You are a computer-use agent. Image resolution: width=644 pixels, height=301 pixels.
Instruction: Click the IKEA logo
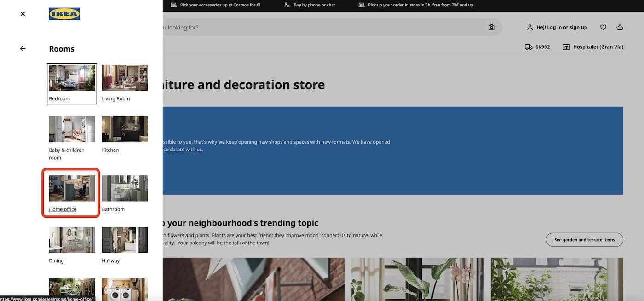click(64, 14)
